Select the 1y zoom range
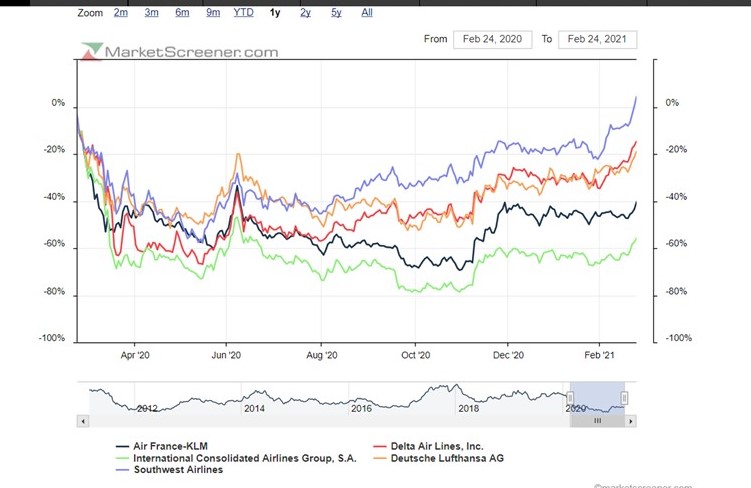The height and width of the screenshot is (488, 751). pyautogui.click(x=275, y=13)
